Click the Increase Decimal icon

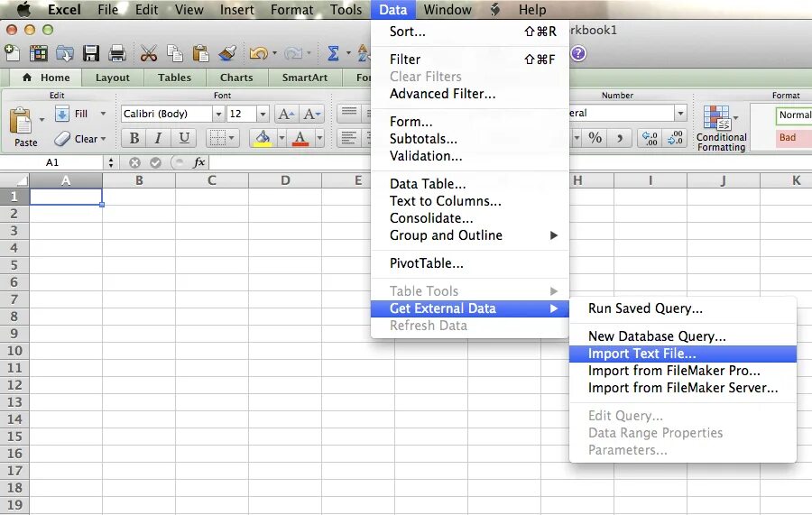650,138
